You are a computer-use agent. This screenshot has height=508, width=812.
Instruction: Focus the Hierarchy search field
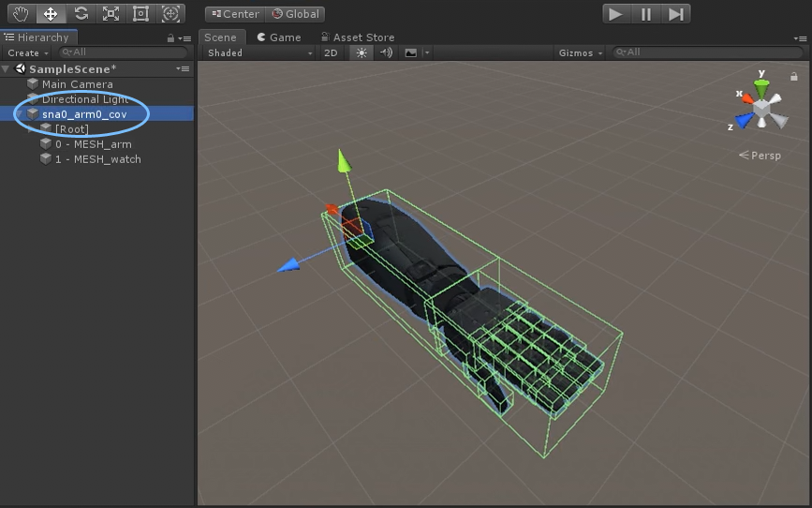(123, 52)
